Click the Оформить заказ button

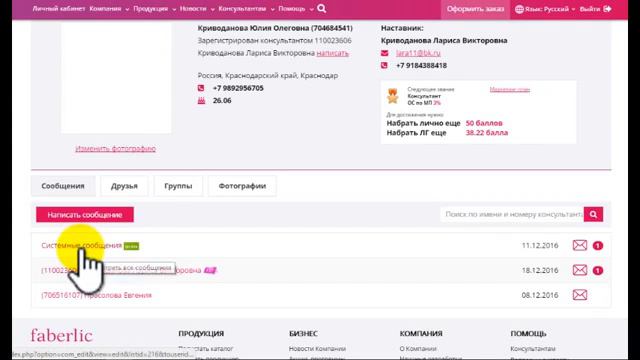click(x=475, y=9)
